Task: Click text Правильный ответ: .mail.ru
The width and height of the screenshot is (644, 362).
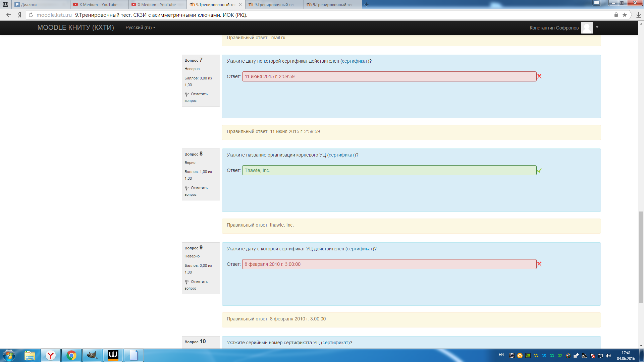Action: (256, 38)
